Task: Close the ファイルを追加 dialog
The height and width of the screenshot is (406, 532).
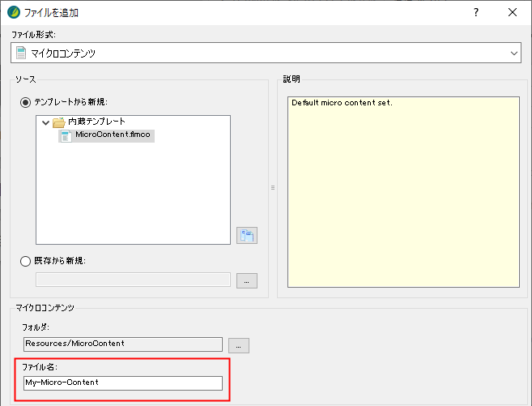Action: pos(512,12)
